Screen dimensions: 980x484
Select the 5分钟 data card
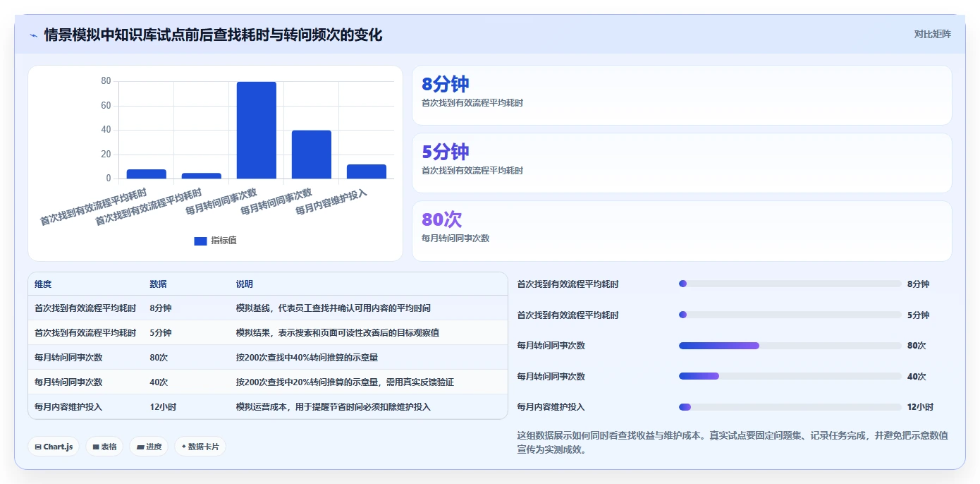682,163
